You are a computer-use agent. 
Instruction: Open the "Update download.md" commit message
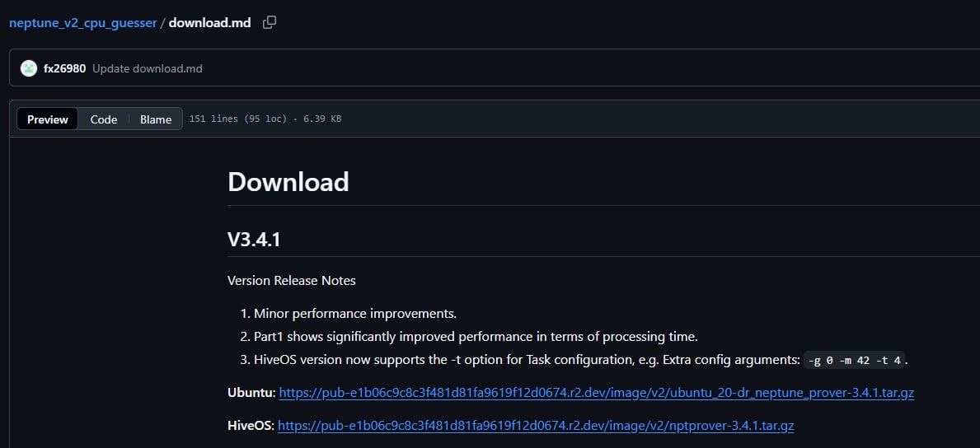[147, 68]
